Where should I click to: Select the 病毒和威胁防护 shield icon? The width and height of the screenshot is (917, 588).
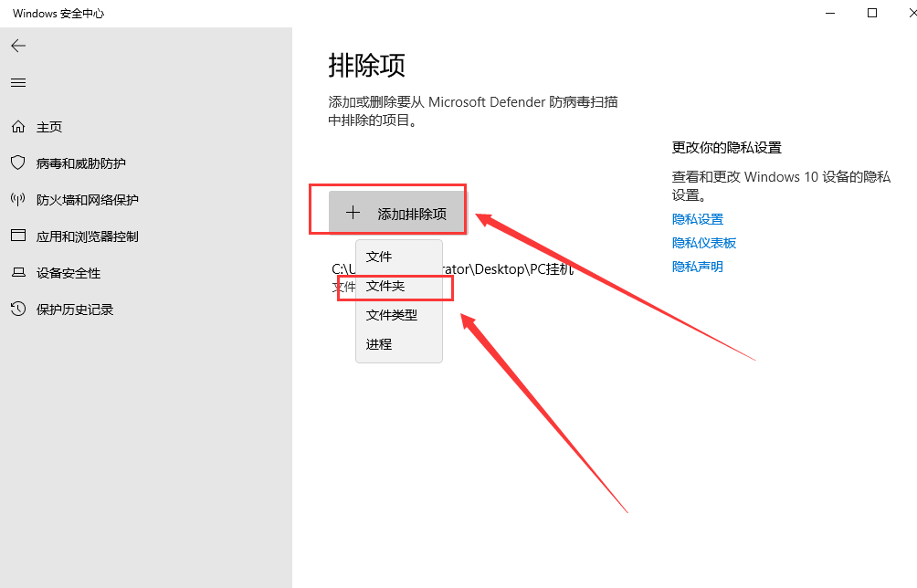coord(18,163)
